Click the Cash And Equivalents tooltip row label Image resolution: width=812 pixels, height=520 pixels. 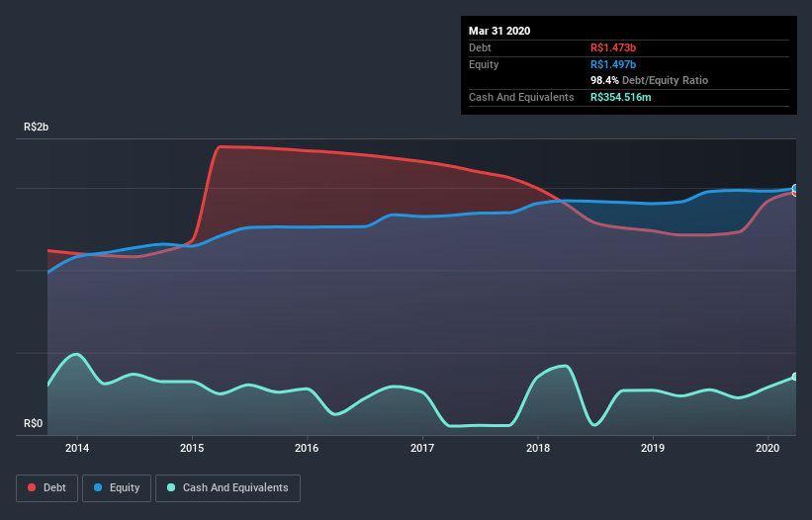[521, 97]
